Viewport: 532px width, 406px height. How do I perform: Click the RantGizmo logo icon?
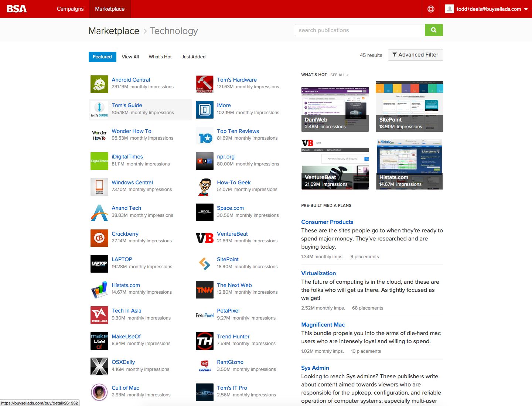tap(205, 366)
